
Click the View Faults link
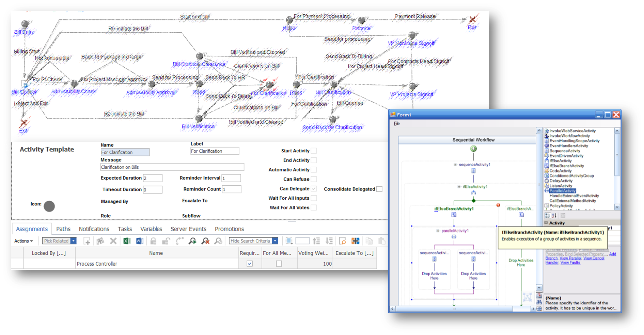[570, 263]
